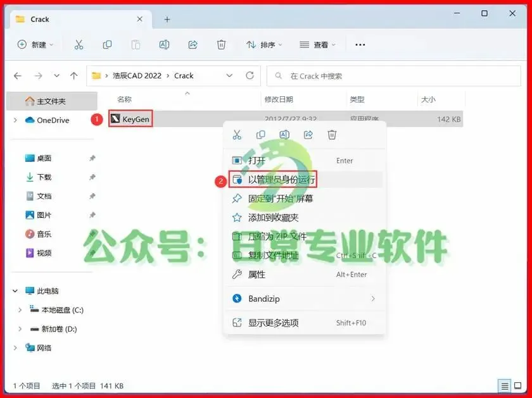Click cut icon in context menu

tap(237, 135)
